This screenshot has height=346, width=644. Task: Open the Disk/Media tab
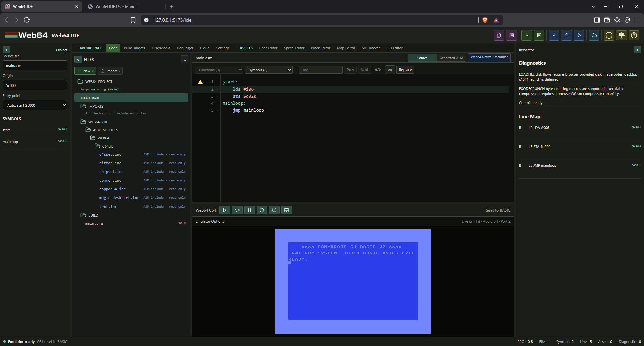(x=161, y=48)
